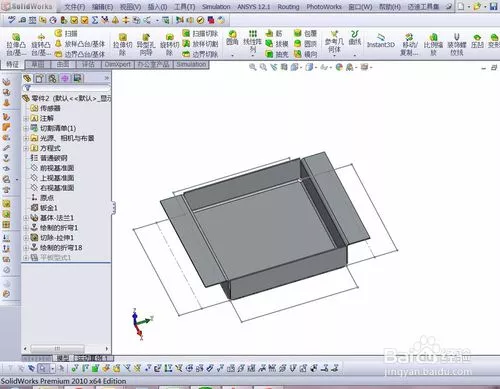This screenshot has height=389, width=500.
Task: Click the 镜向 mirror tool
Action: pos(305,54)
